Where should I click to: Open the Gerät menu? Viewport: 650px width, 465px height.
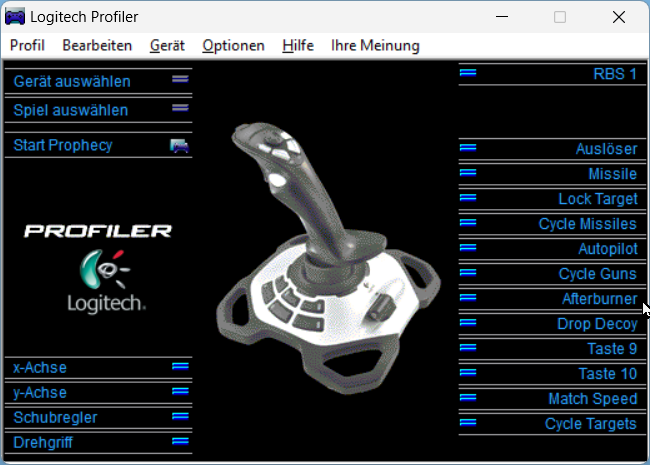point(167,45)
